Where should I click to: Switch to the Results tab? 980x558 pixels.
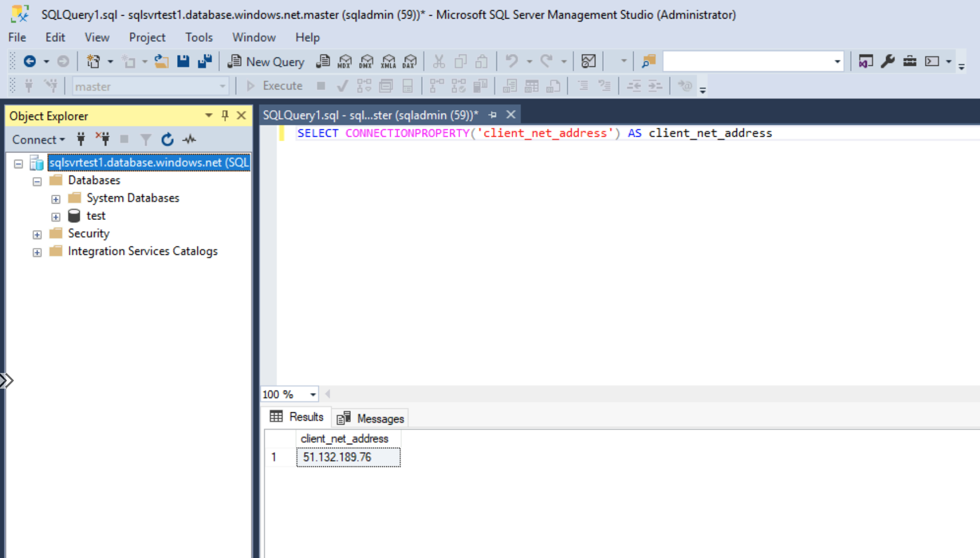[297, 417]
